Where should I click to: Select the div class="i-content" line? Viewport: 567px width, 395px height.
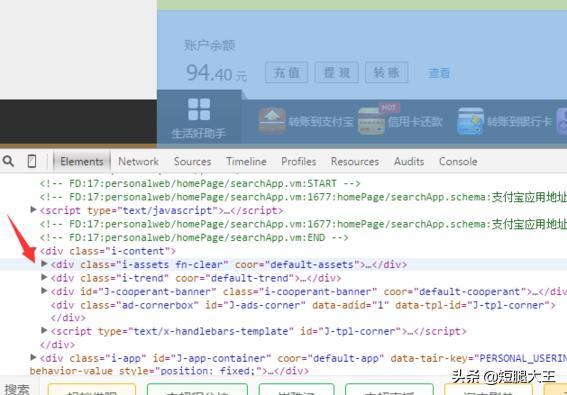tap(108, 251)
